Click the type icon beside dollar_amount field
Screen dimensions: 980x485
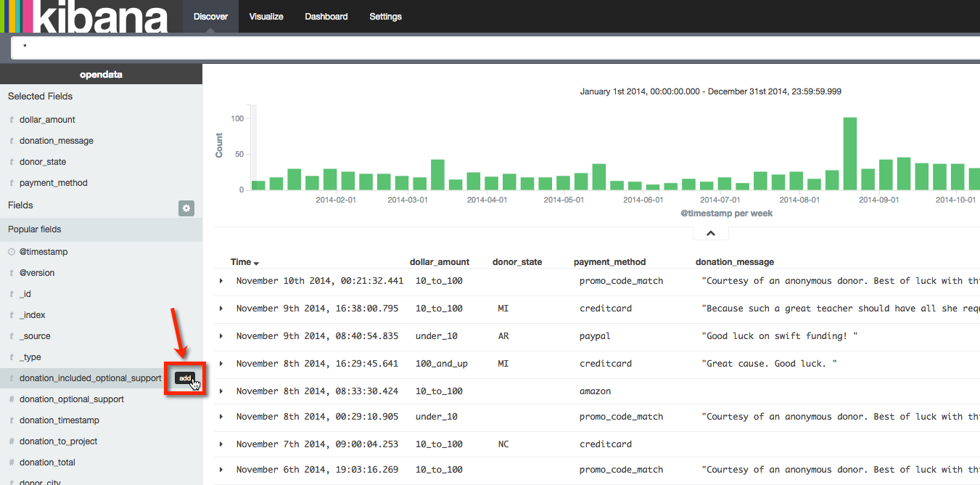coord(12,120)
